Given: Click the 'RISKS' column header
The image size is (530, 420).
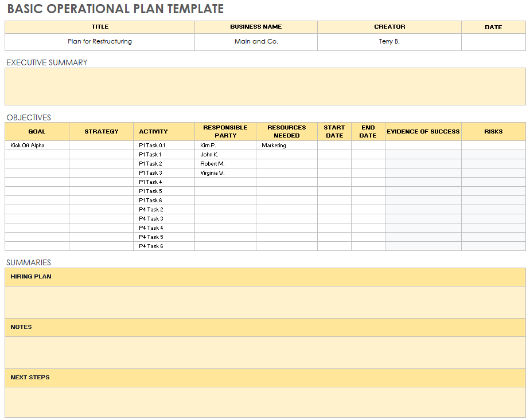Looking at the screenshot, I should [493, 132].
